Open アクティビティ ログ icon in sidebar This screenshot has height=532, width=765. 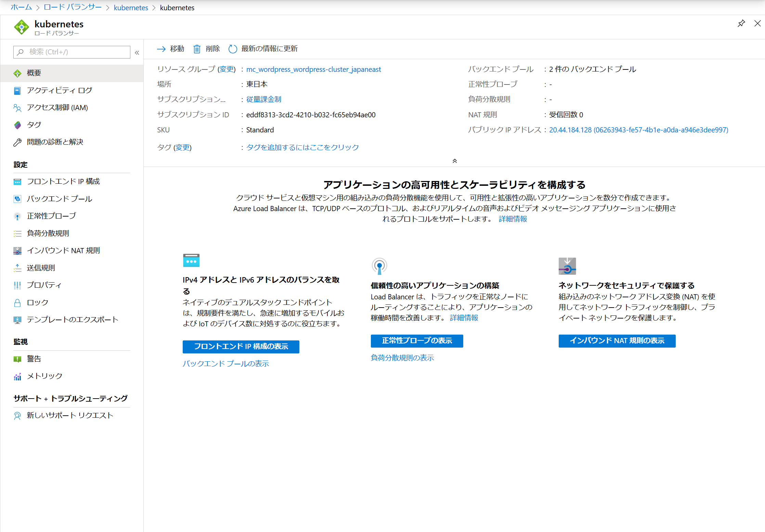pyautogui.click(x=17, y=91)
